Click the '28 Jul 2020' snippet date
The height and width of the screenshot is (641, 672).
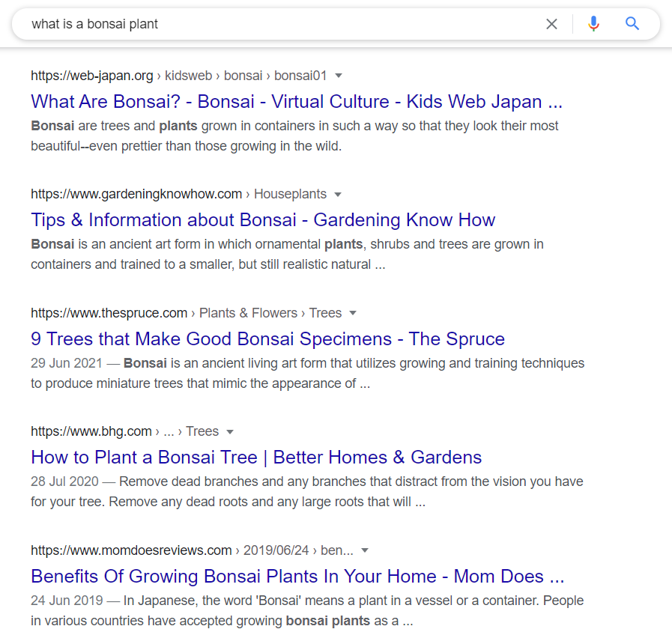tap(64, 481)
